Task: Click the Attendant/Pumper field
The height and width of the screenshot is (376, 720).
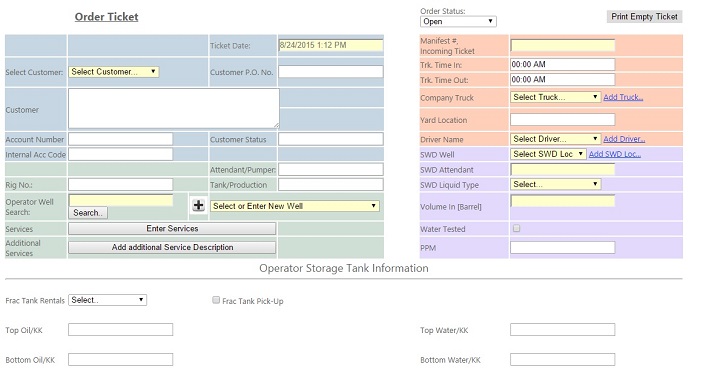Action: pyautogui.click(x=331, y=169)
